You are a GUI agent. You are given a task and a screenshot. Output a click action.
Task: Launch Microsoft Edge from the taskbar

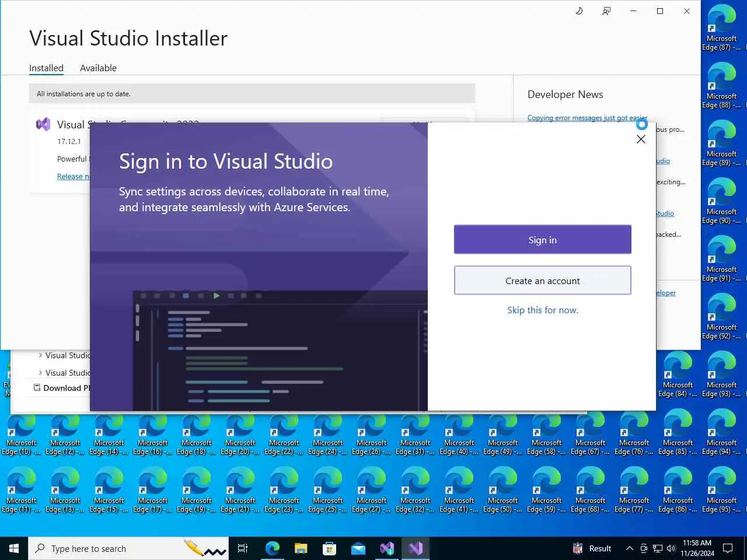[272, 548]
